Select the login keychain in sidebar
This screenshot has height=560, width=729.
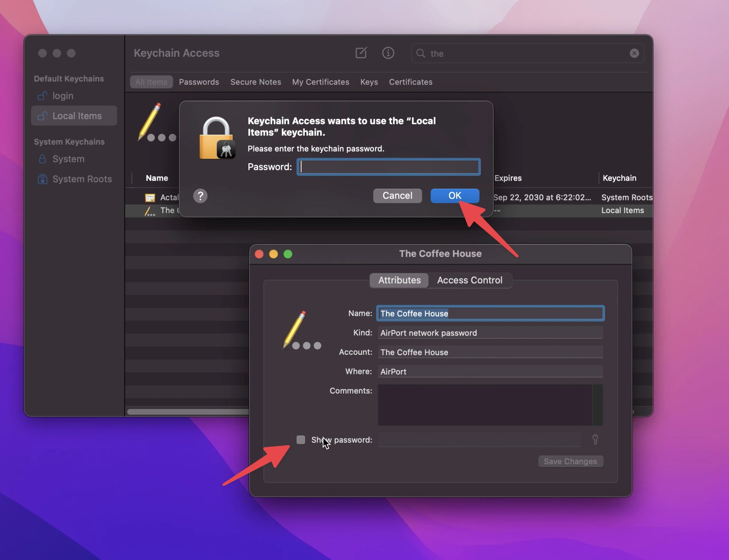(x=74, y=96)
